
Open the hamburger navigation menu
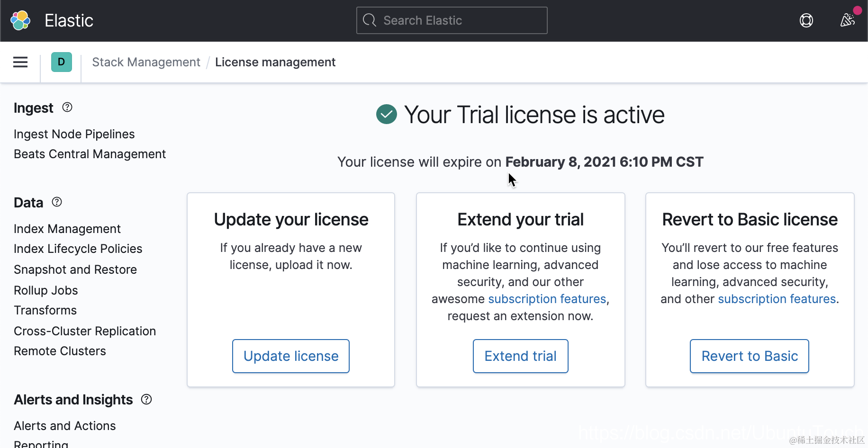tap(20, 62)
